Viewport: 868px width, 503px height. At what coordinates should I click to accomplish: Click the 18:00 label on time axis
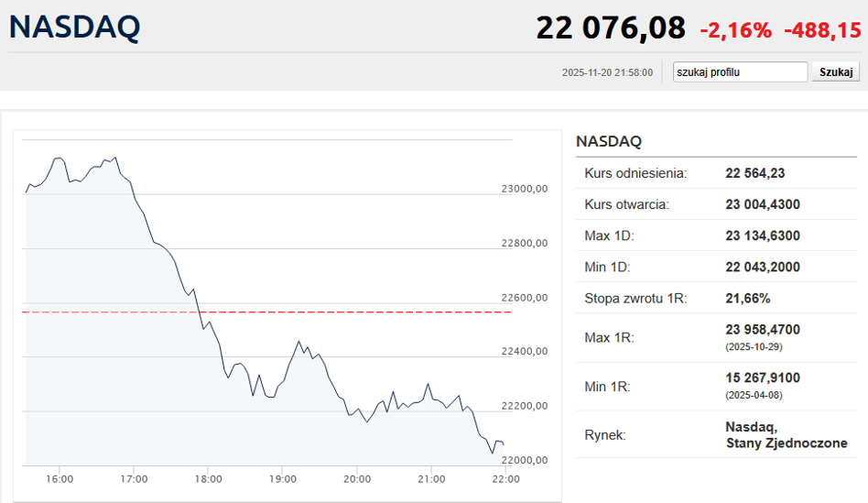pos(208,479)
